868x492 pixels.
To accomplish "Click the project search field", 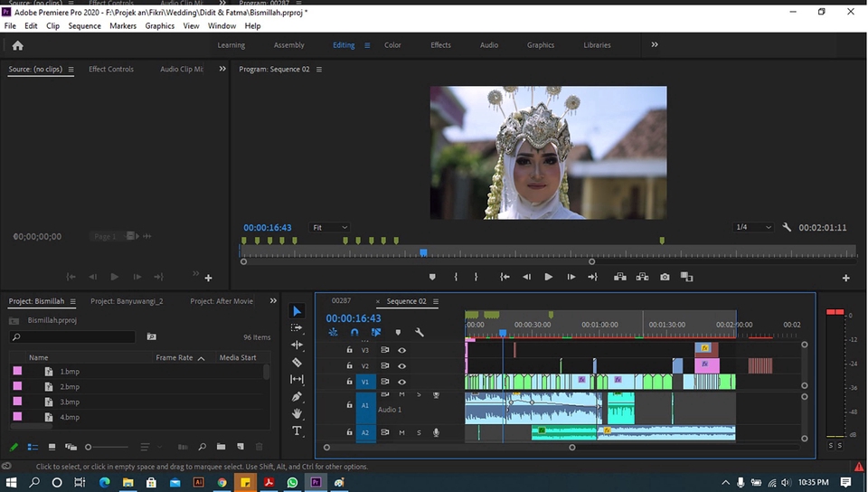I will pos(72,336).
